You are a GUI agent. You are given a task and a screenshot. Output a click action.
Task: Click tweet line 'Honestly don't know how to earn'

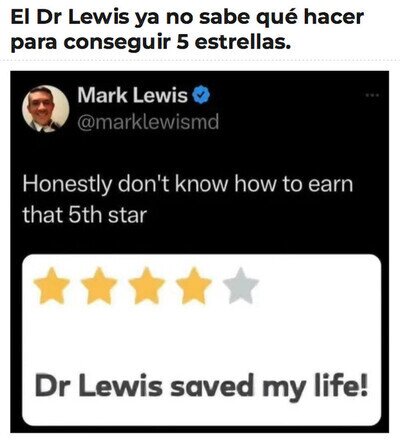point(188,185)
